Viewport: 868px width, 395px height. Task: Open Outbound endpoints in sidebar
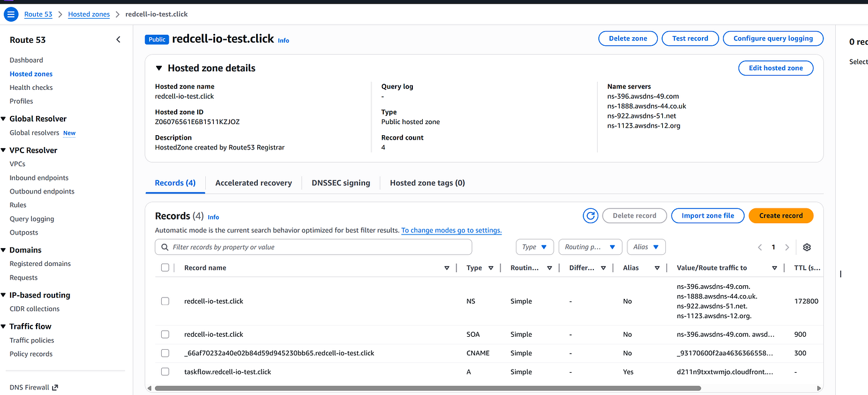(42, 192)
